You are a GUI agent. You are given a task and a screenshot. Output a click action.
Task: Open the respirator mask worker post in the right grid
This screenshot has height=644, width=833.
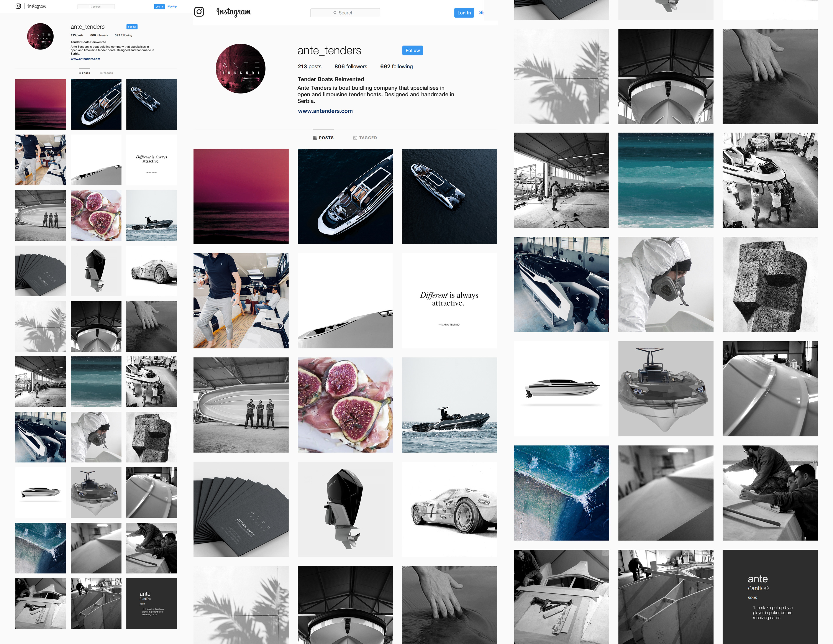[666, 284]
